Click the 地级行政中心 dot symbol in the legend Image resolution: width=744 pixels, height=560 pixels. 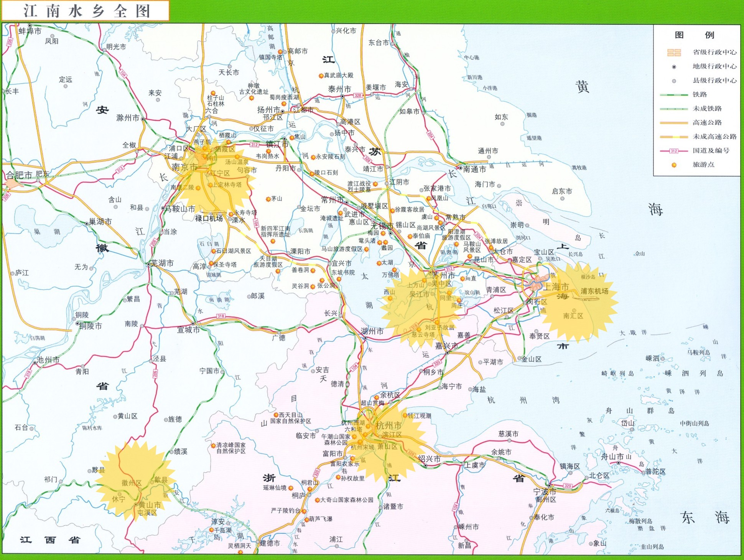pyautogui.click(x=674, y=67)
